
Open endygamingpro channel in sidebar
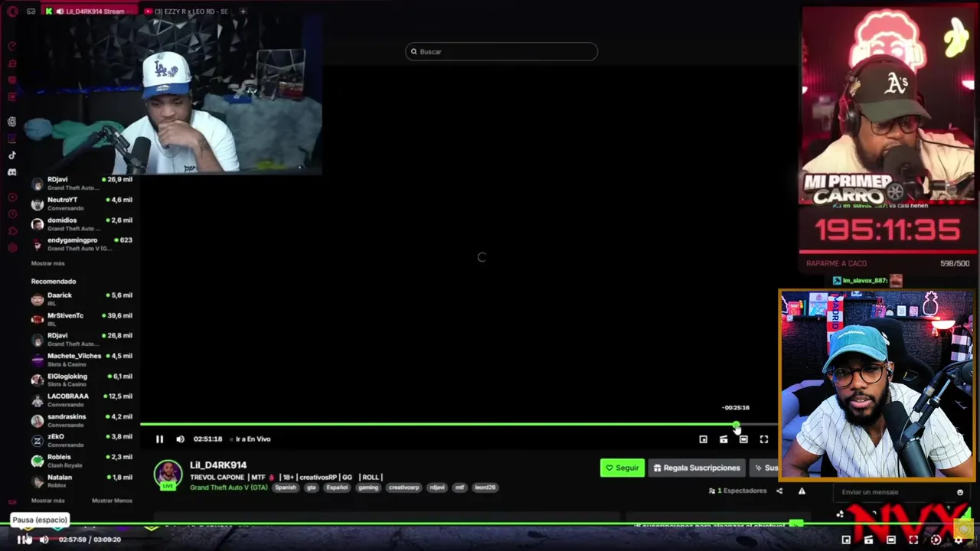(81, 243)
